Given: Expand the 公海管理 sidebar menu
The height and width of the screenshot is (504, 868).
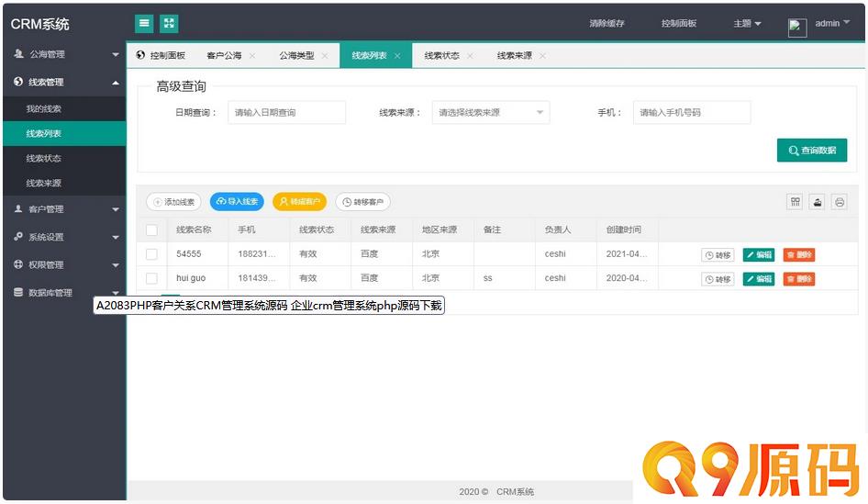Looking at the screenshot, I should point(115,54).
